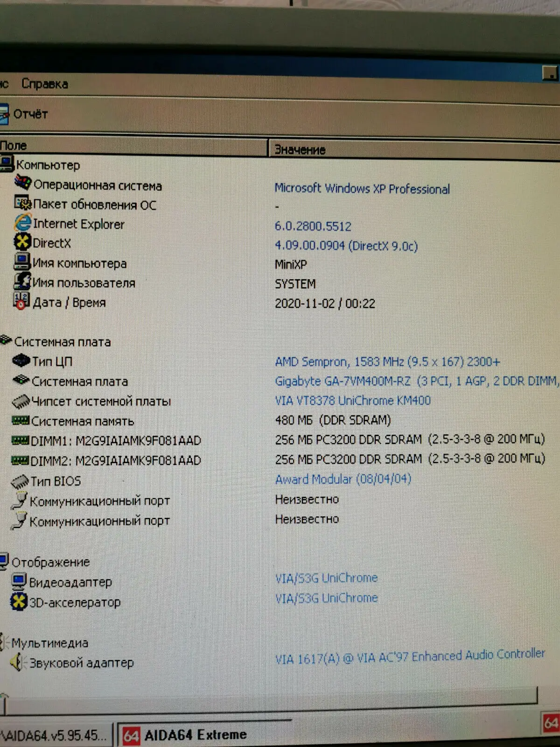Click the Системная плата row motherboard icon
The height and width of the screenshot is (747, 560).
(21, 380)
